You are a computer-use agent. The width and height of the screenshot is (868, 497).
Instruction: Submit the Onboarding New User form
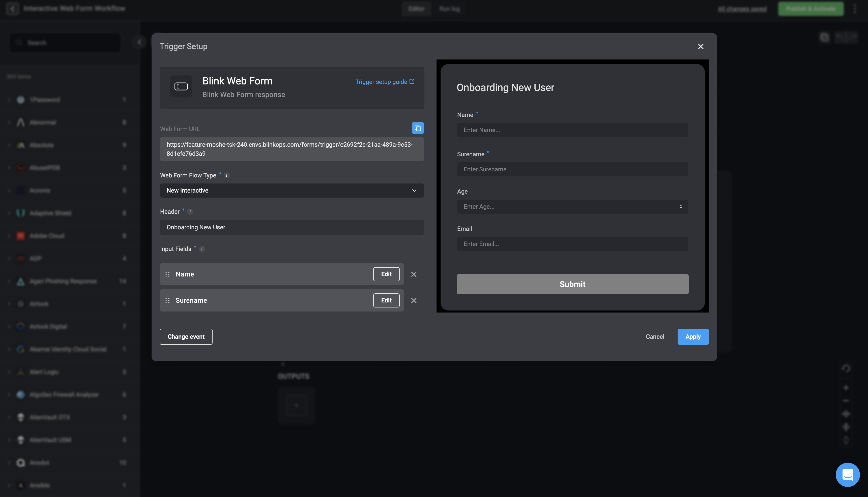pyautogui.click(x=572, y=284)
